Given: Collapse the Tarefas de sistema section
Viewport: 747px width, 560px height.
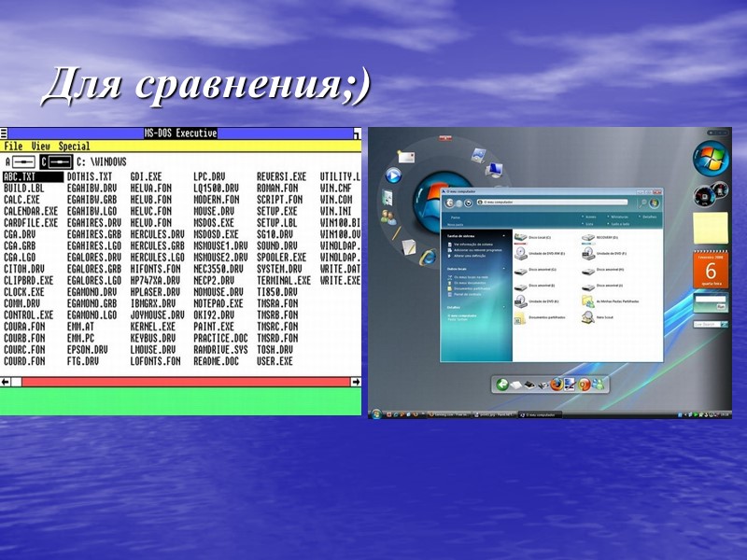Looking at the screenshot, I should (x=504, y=236).
